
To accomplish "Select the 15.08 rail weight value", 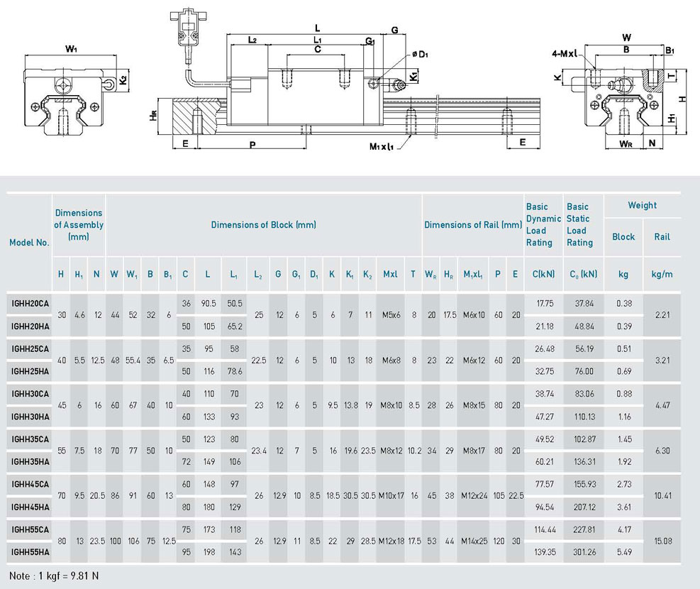I will [663, 541].
